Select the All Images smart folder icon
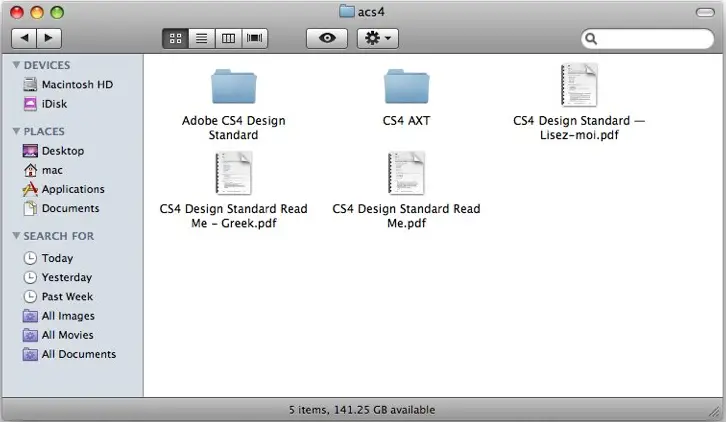Image resolution: width=726 pixels, height=422 pixels. tap(30, 316)
